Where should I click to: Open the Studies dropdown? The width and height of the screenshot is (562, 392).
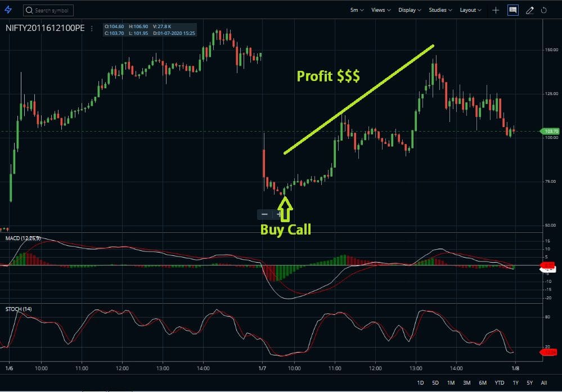(440, 10)
